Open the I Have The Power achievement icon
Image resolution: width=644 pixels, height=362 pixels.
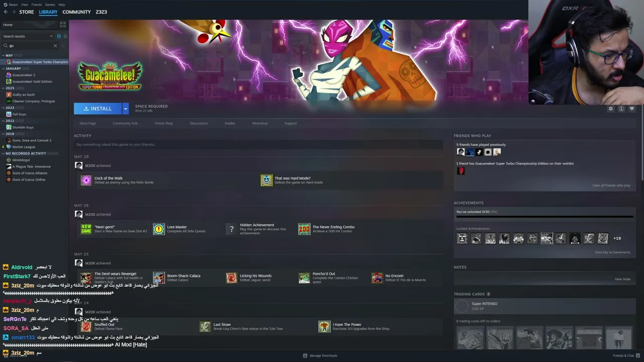point(325,327)
